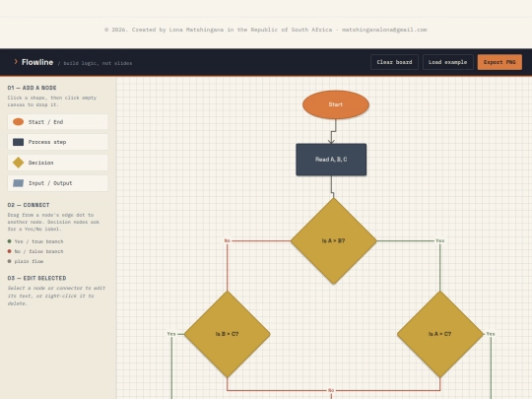Click the Yes label left of 'Is B > C?'
Image resolution: width=532 pixels, height=399 pixels.
(171, 334)
